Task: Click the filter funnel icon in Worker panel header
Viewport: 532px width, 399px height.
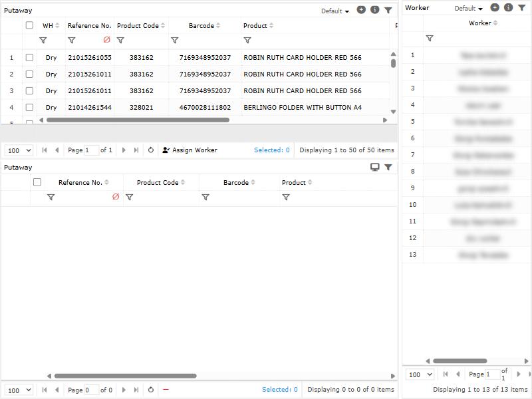Action: point(522,7)
